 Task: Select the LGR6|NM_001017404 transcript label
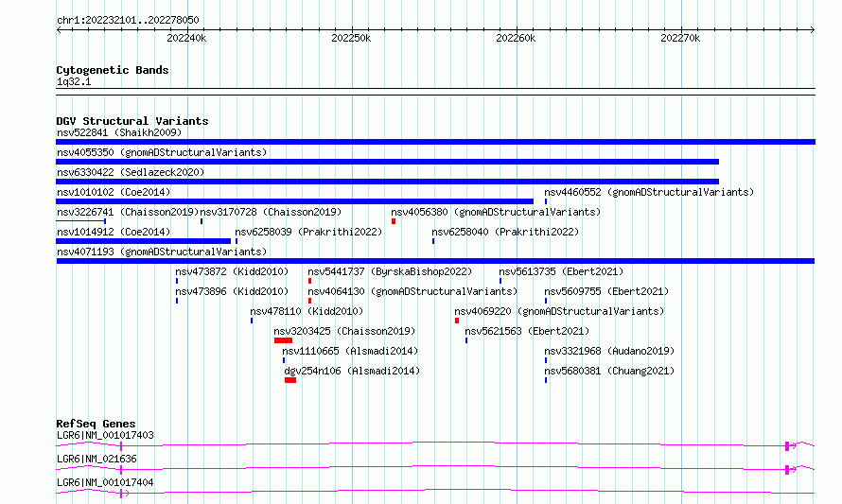point(105,482)
